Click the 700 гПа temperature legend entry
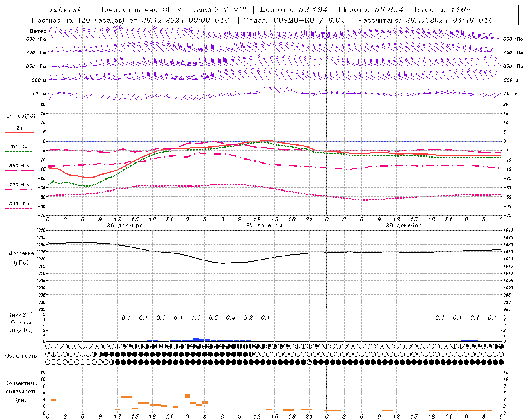The height and width of the screenshot is (420, 525). (x=19, y=185)
